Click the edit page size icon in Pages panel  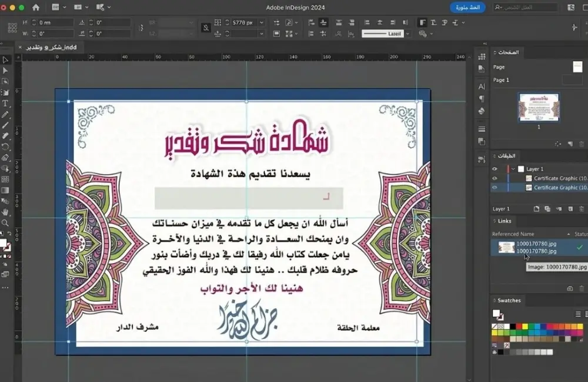558,144
